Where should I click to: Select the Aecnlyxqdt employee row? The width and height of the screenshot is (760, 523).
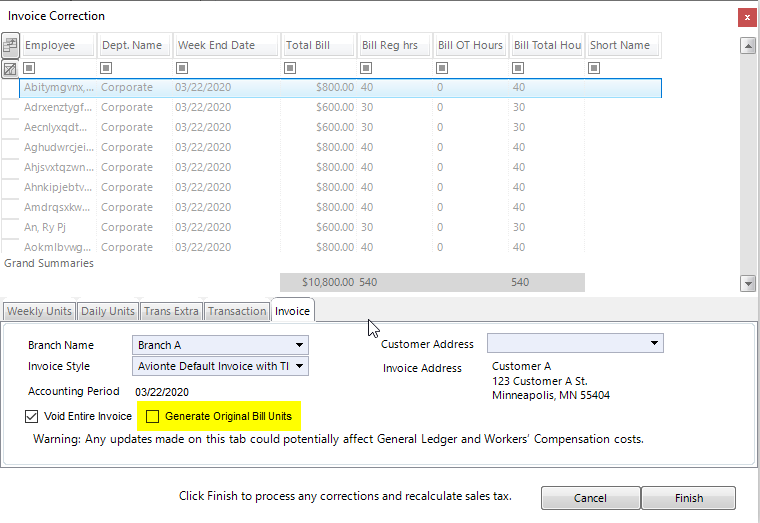[x=340, y=127]
